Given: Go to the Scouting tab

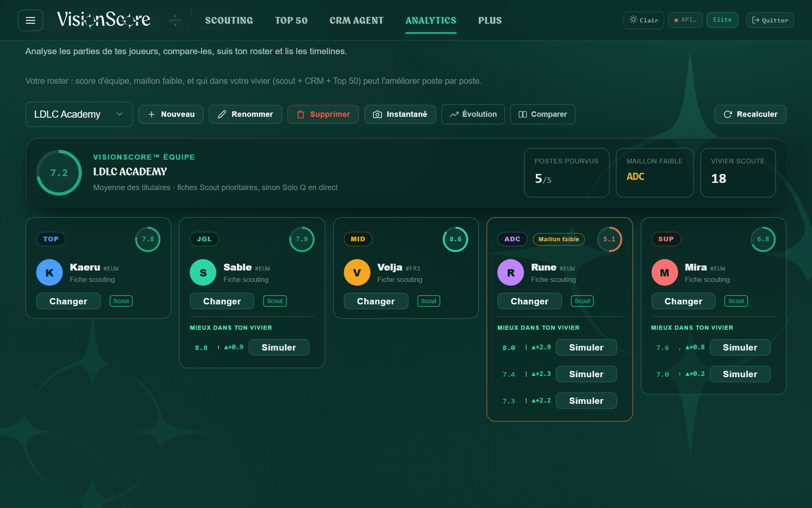Looking at the screenshot, I should (229, 20).
